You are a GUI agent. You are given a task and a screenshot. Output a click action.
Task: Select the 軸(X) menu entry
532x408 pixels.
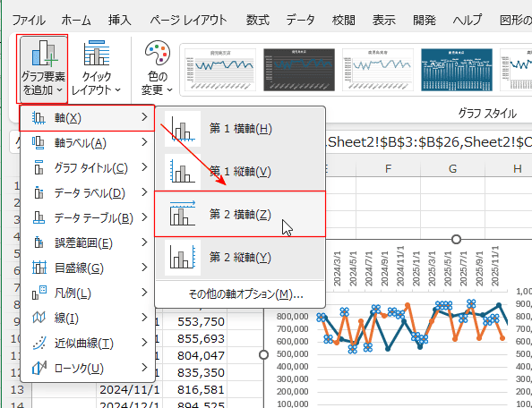[x=87, y=118]
